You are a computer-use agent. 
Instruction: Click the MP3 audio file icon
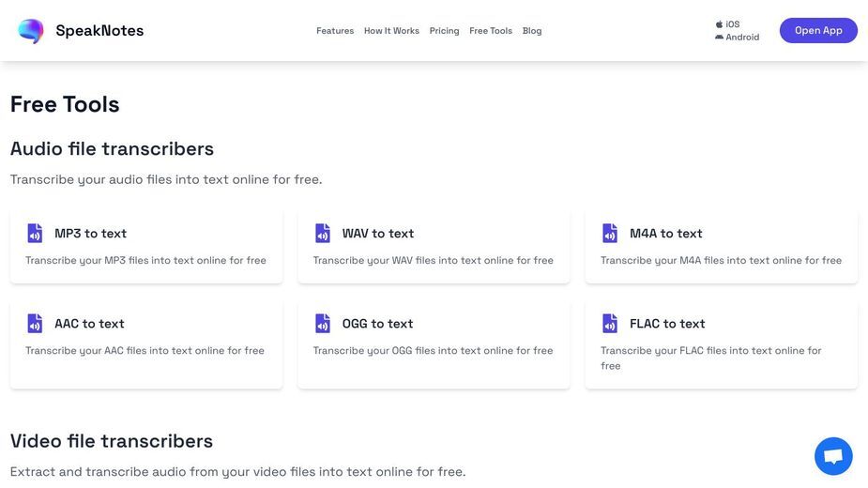pos(35,233)
